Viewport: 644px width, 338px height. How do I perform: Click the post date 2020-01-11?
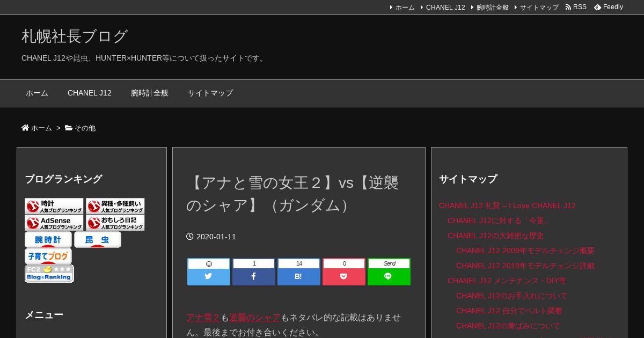click(x=216, y=237)
